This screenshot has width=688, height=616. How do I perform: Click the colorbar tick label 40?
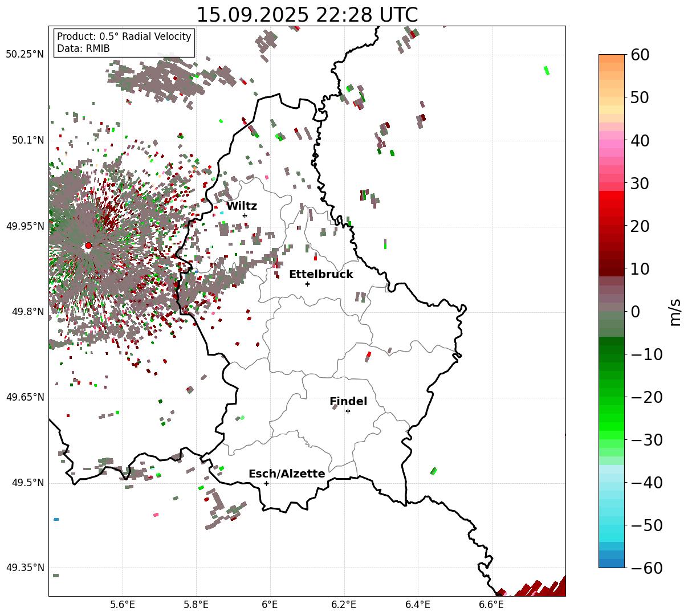[640, 140]
